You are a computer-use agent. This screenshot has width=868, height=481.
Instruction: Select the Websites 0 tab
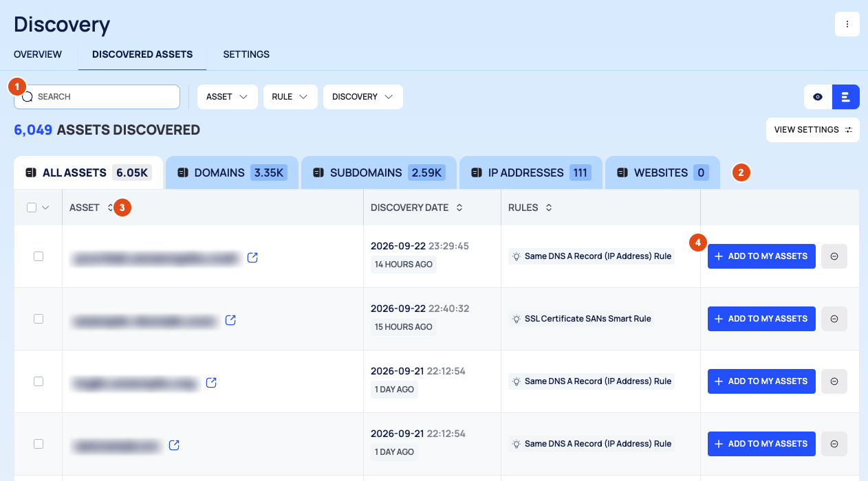pos(662,172)
